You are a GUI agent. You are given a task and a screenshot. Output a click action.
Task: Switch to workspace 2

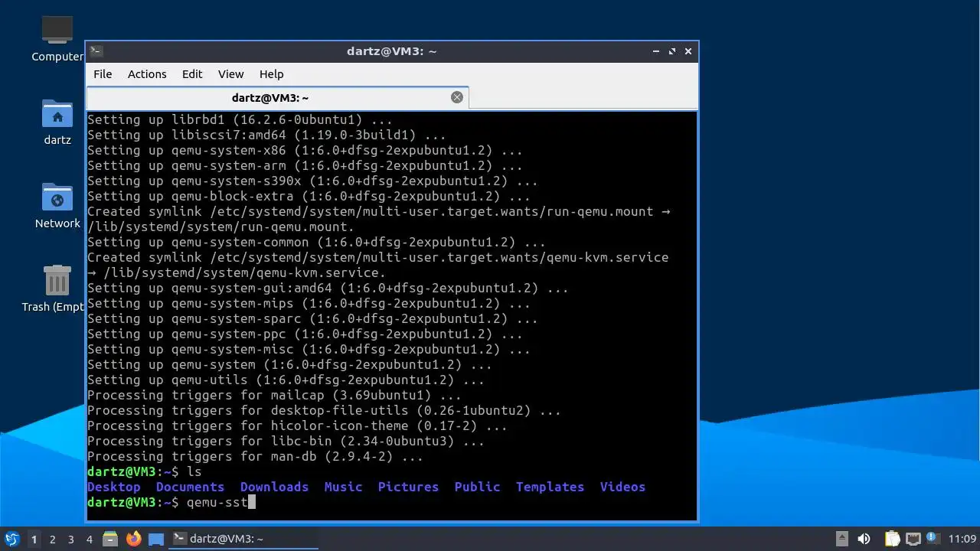click(53, 539)
